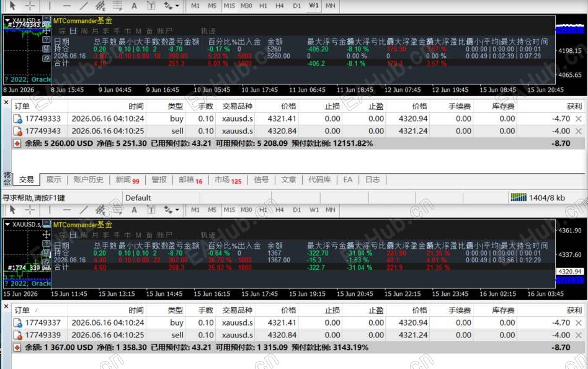Choose the text label 'T' tool in upper toolbar
Image resolution: width=588 pixels, height=369 pixels.
pos(151,6)
